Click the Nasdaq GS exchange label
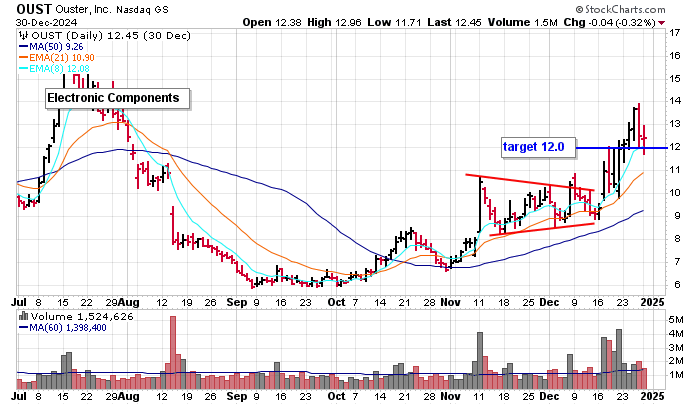The image size is (700, 405). tap(142, 9)
